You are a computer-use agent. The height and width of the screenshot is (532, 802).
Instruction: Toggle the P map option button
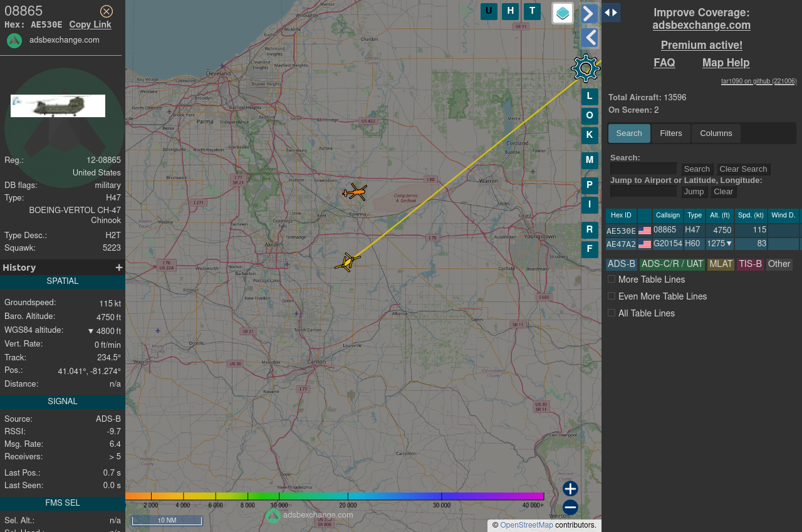point(590,185)
